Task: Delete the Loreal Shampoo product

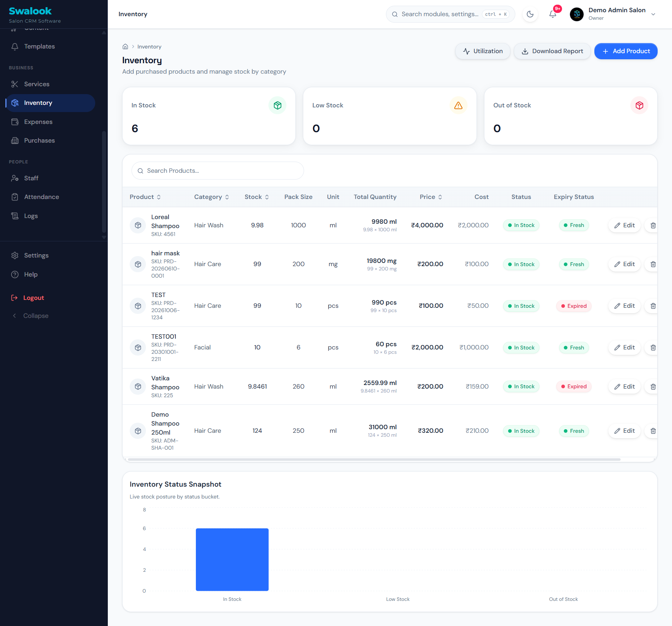Action: coord(653,226)
